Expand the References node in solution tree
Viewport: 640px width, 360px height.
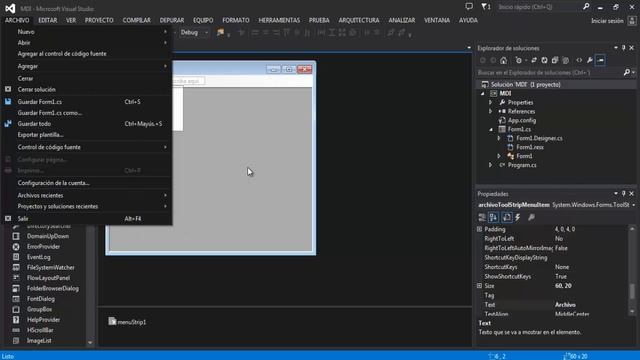tap(491, 111)
